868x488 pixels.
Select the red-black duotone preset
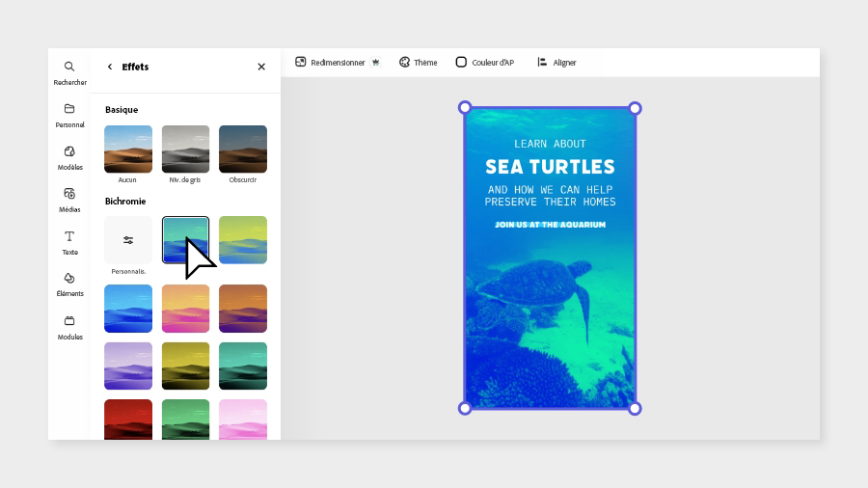pyautogui.click(x=128, y=420)
